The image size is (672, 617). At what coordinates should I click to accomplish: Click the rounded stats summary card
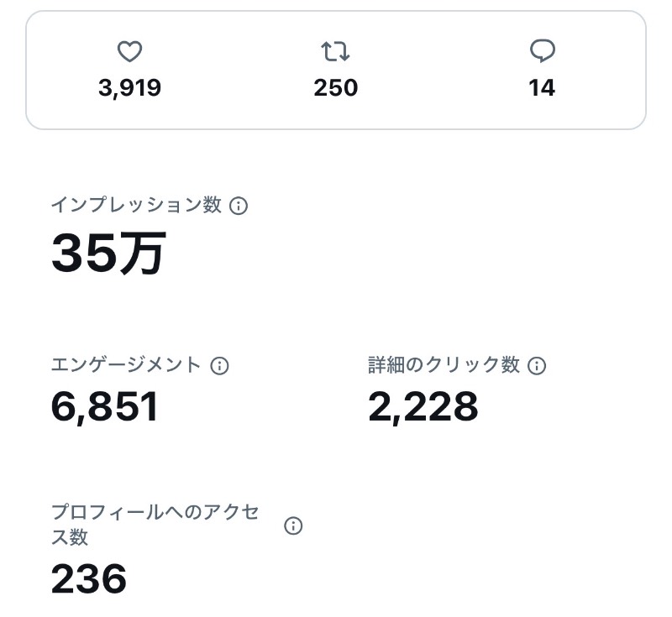point(335,70)
